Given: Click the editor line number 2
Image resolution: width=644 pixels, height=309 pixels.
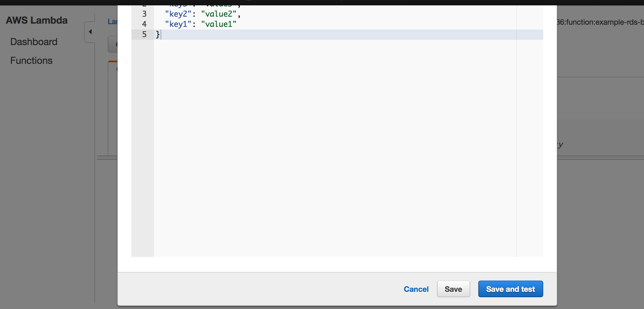Looking at the screenshot, I should 144,3.
